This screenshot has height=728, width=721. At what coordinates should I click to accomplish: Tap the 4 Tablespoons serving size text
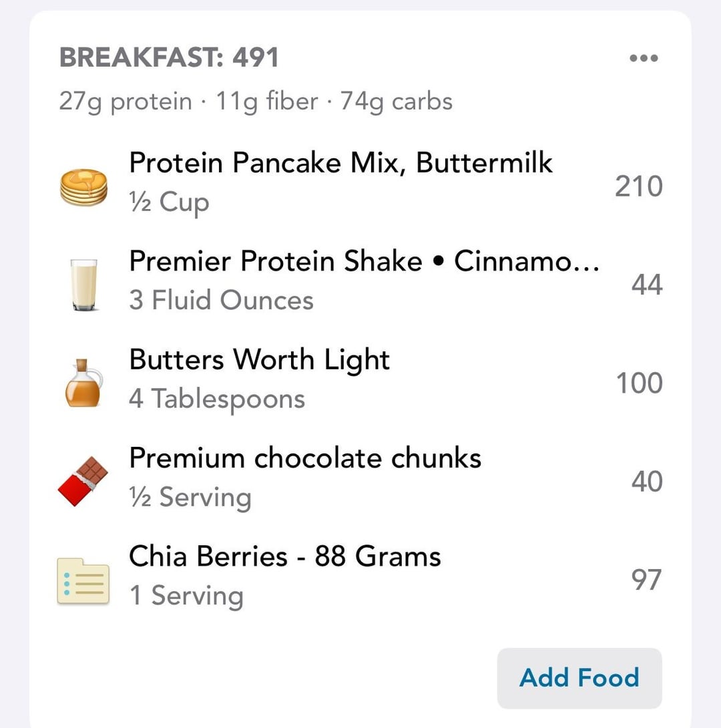coord(217,399)
